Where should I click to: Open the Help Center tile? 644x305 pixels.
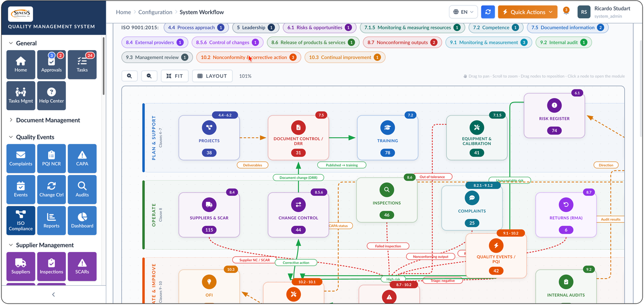pyautogui.click(x=52, y=96)
